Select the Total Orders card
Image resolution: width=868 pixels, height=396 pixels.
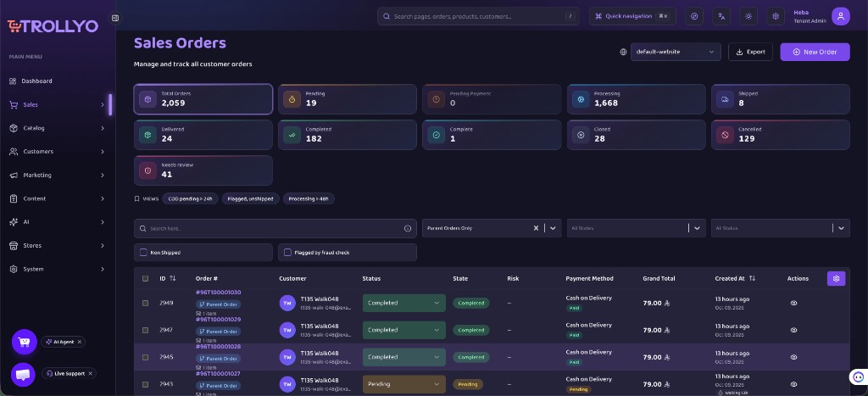pyautogui.click(x=203, y=99)
